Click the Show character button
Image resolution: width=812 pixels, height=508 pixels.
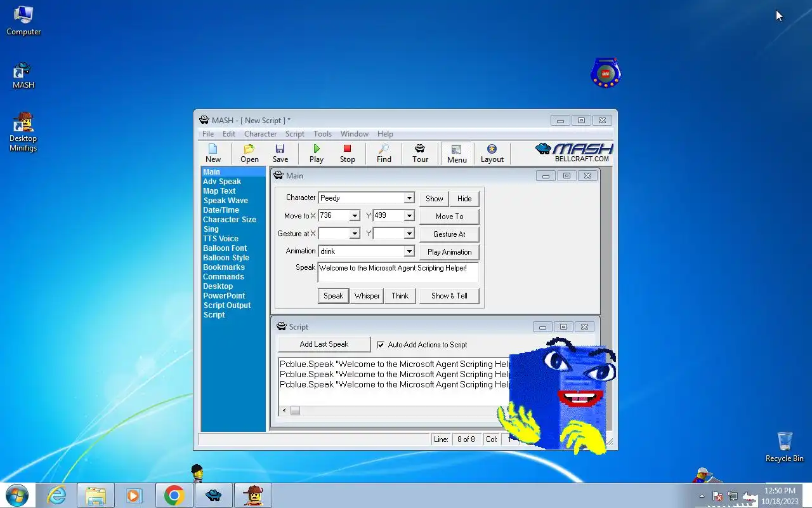[x=435, y=199]
